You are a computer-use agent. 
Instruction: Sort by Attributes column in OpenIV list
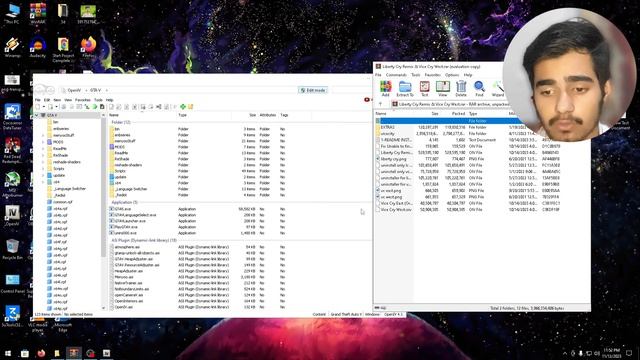tap(268, 115)
